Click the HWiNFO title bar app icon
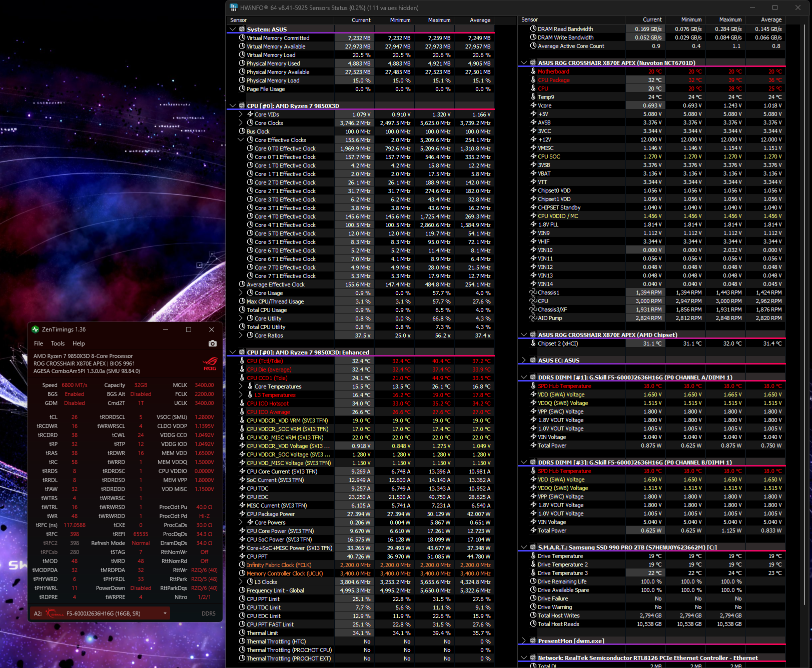 click(x=234, y=7)
